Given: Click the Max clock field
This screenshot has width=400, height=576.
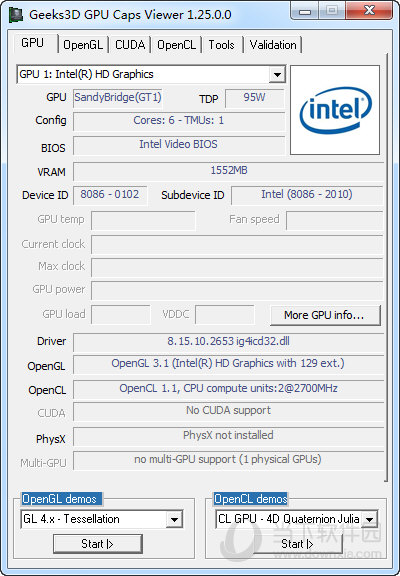Looking at the screenshot, I should (x=237, y=267).
